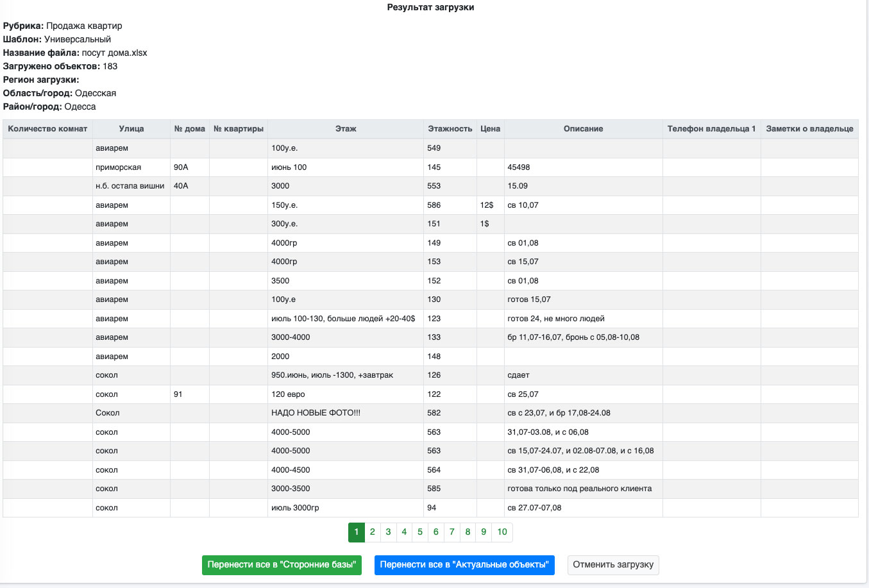Open pagination page 8
The height and width of the screenshot is (588, 869).
(x=468, y=532)
